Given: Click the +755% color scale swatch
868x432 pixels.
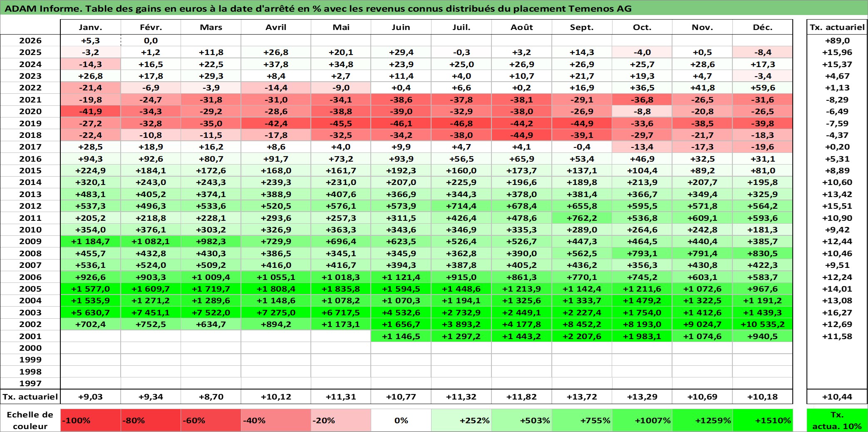Looking at the screenshot, I should [x=582, y=420].
